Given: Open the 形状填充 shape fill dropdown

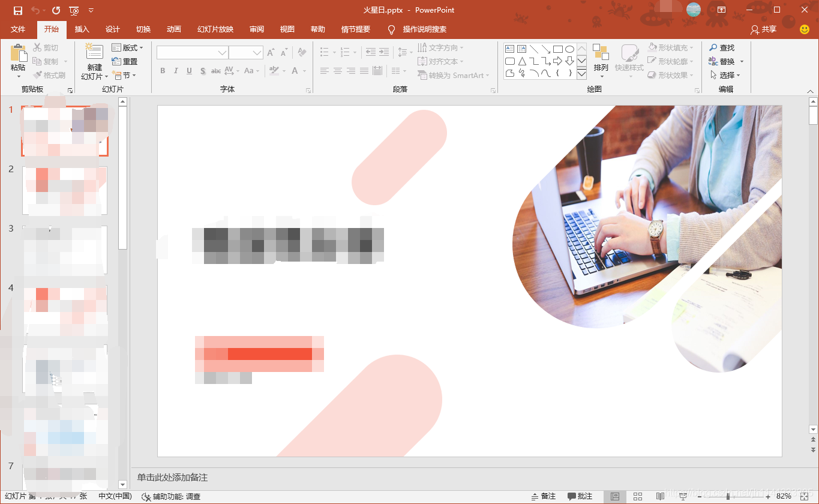Looking at the screenshot, I should click(671, 47).
